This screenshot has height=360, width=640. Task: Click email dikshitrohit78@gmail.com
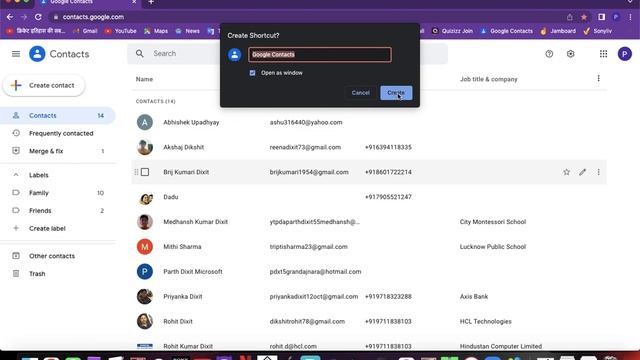coord(307,322)
